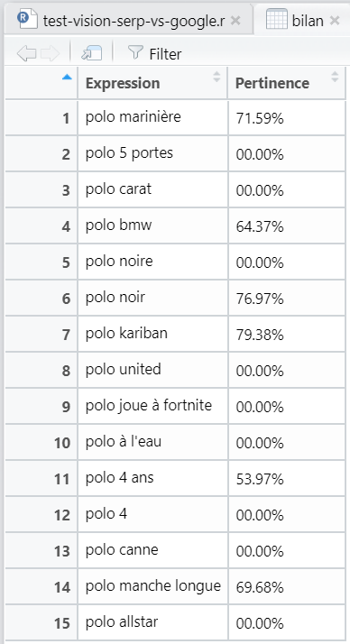Close the bilan tab

[x=335, y=20]
